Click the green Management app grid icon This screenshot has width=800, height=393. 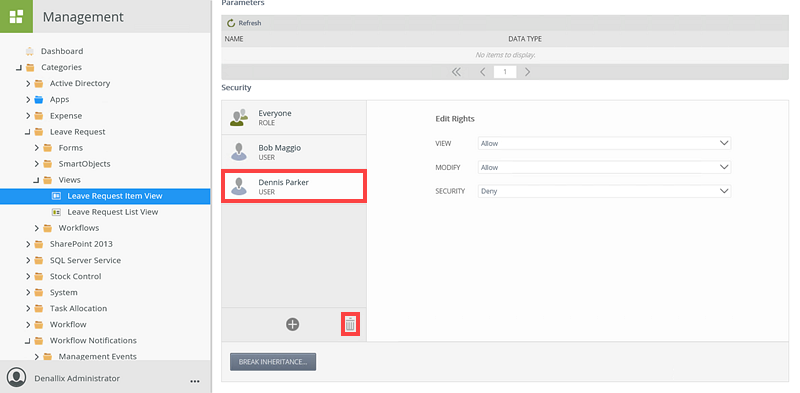(x=16, y=16)
